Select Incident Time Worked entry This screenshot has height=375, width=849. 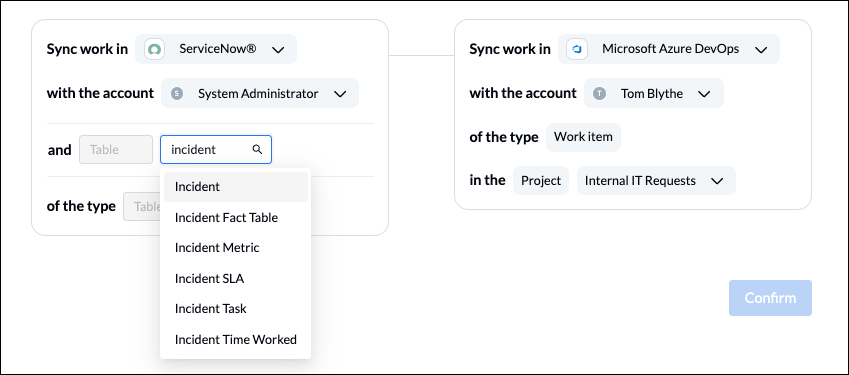[x=236, y=340]
